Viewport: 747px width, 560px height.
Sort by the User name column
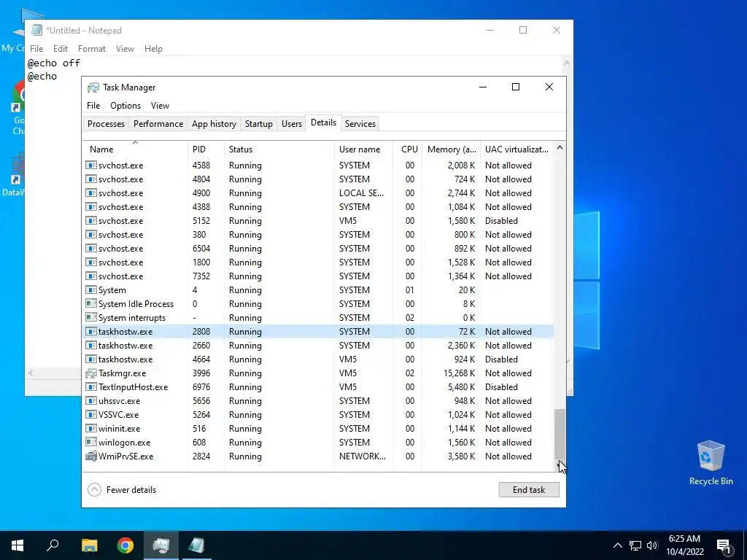point(363,149)
